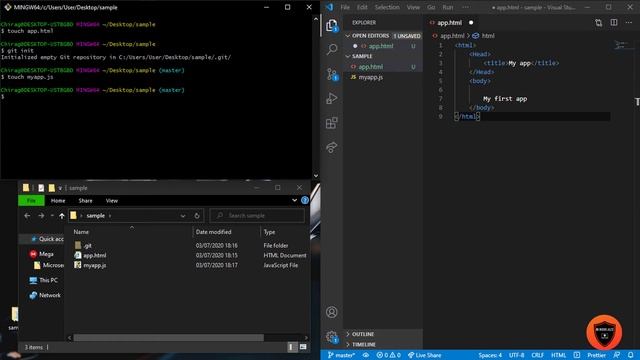This screenshot has height=360, width=640.
Task: Open the Edit menu in VS Code
Action: coord(362,7)
